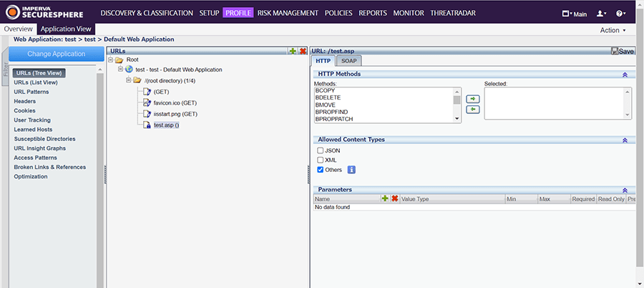Add a parameter with the green plus

coord(385,198)
